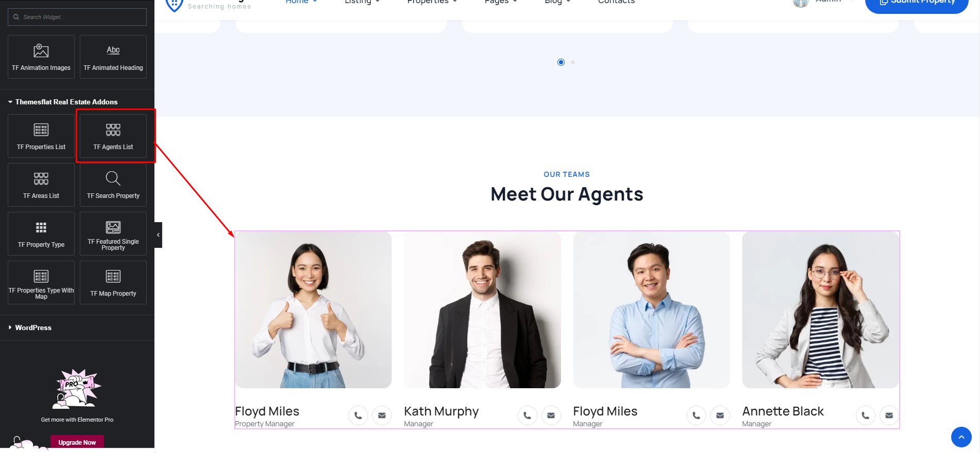Screen dimensions: 980x453
Task: Select the TF Agents List widget
Action: click(x=113, y=136)
